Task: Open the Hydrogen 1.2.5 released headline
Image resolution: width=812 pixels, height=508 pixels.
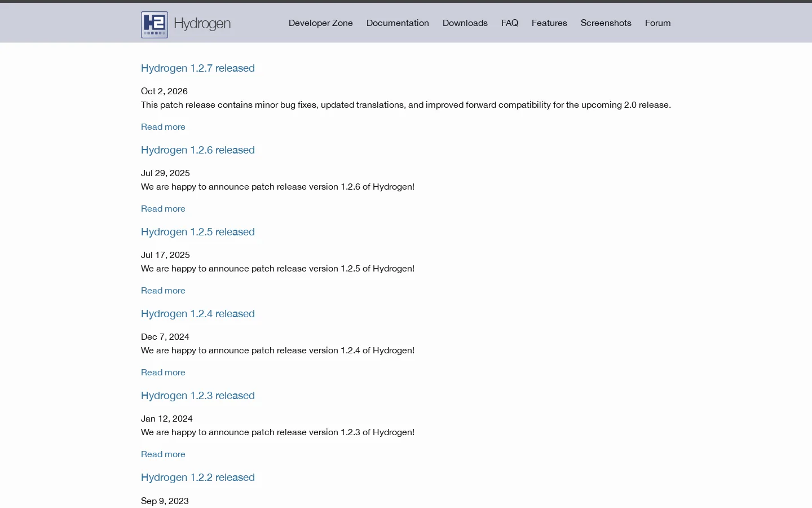Action: pyautogui.click(x=198, y=232)
